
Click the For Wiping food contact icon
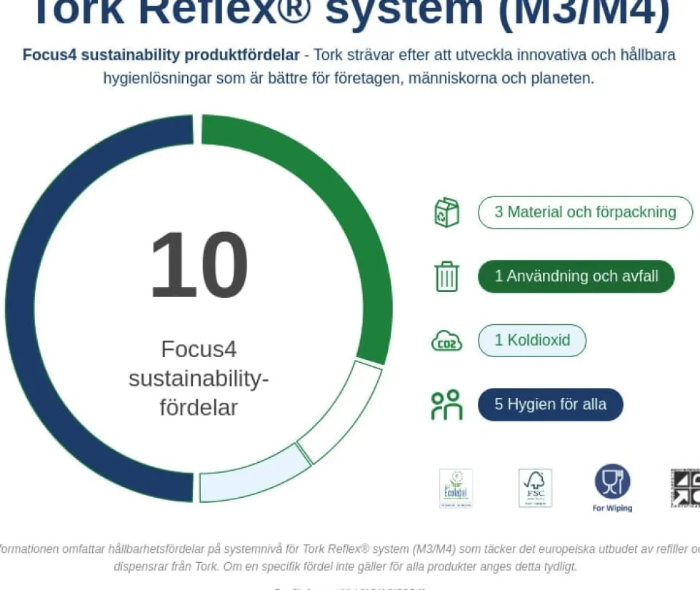pyautogui.click(x=613, y=481)
